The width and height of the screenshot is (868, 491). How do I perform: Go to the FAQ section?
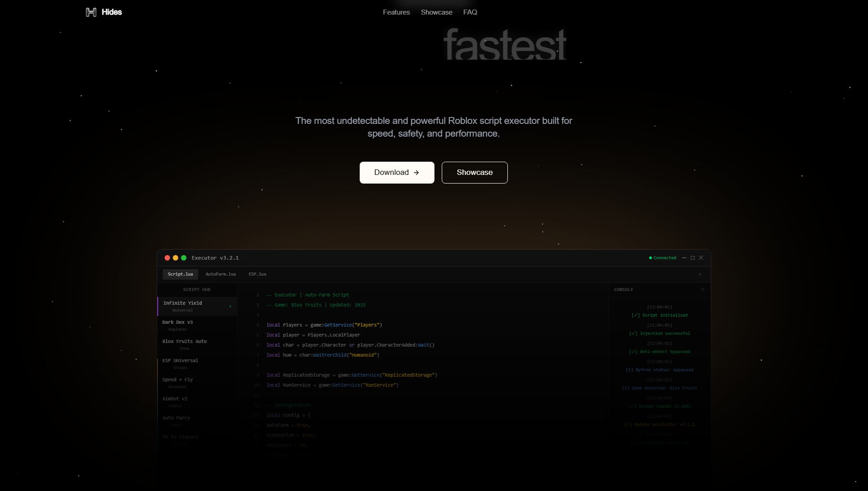point(470,12)
